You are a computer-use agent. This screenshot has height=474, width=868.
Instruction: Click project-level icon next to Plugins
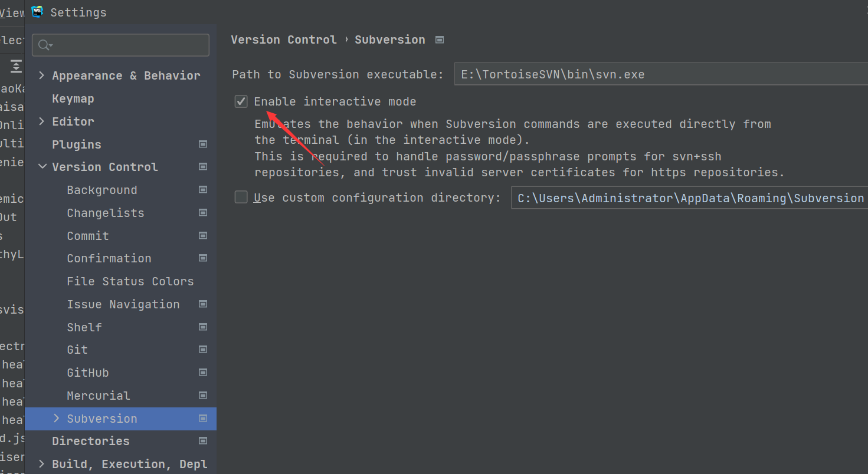coord(203,144)
